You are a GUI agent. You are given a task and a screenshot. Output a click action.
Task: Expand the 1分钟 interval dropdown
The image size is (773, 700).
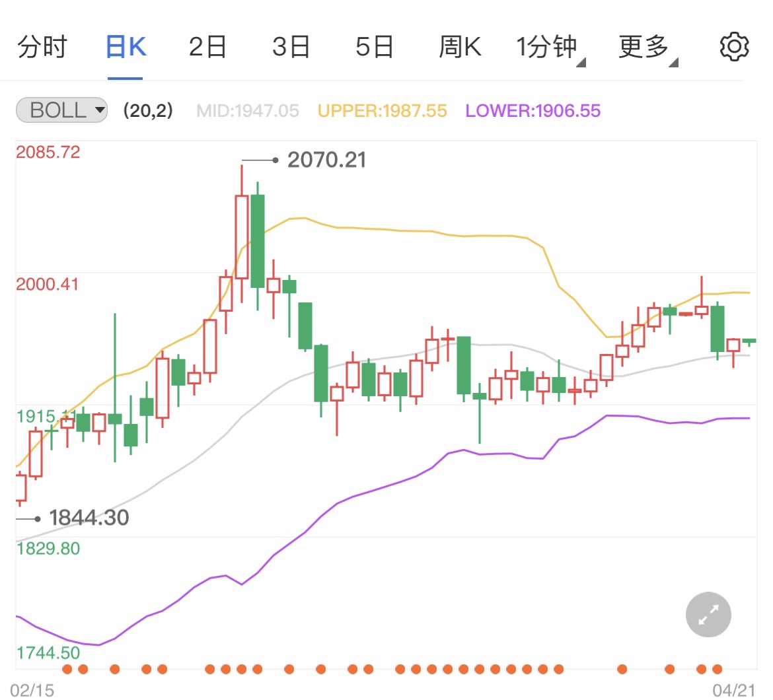coord(548,48)
